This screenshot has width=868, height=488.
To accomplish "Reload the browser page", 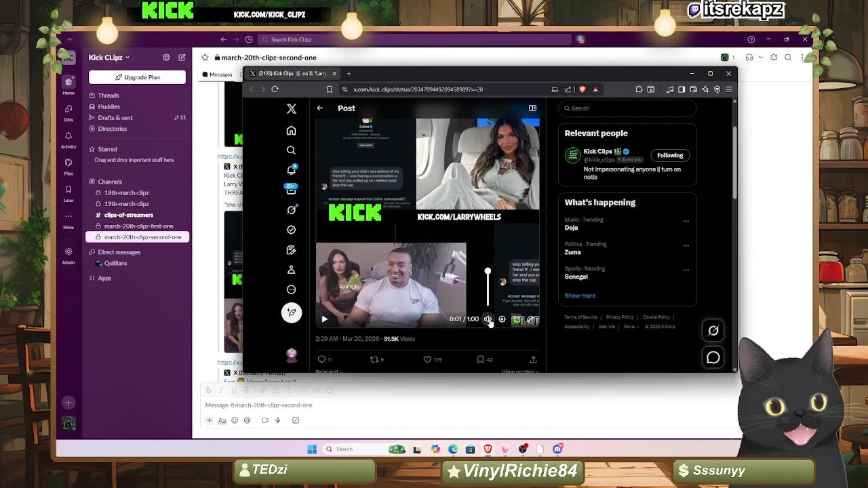I will click(275, 89).
